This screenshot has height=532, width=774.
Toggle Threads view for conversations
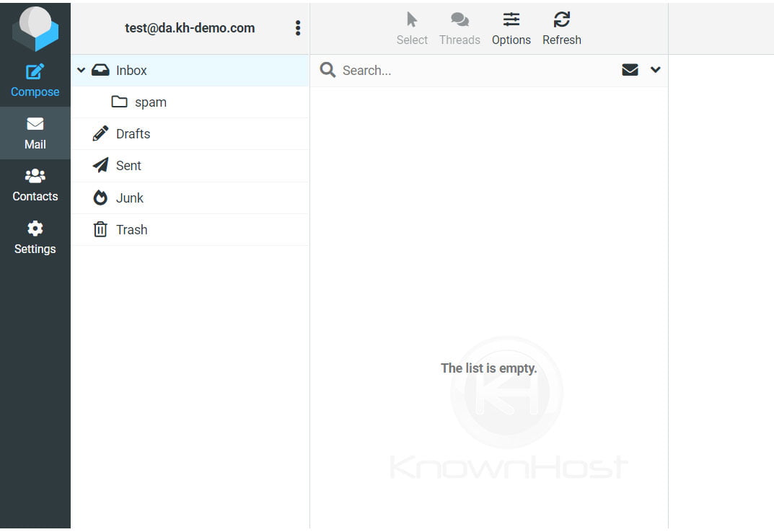coord(459,27)
